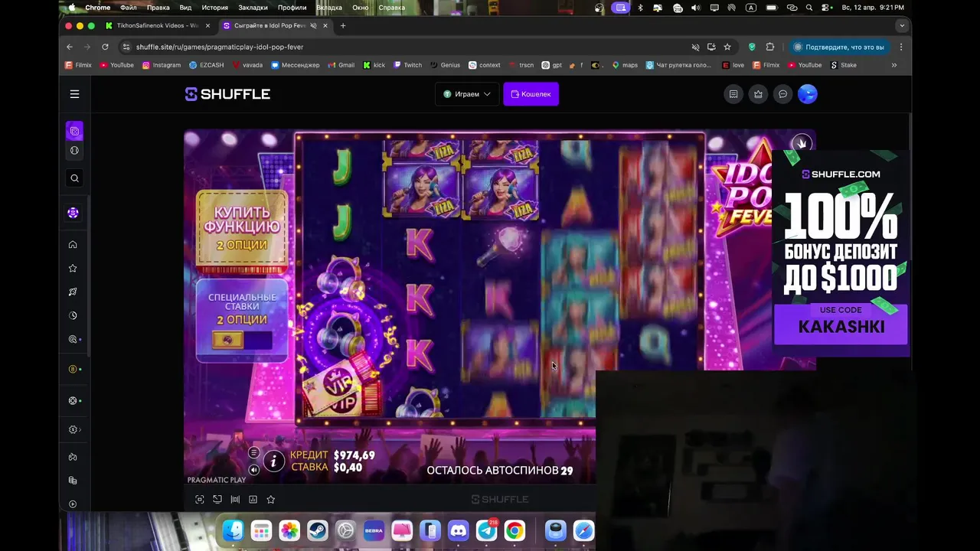Screen dimensions: 980x551
Task: Open the recent clock icon in sidebar
Action: point(73,315)
